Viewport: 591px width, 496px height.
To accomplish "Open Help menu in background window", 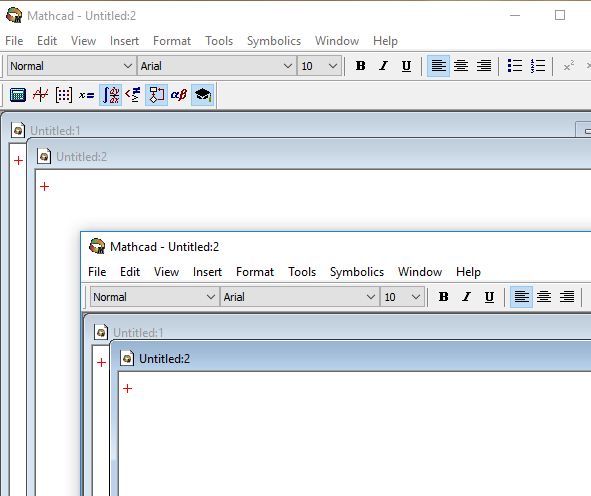I will (385, 41).
